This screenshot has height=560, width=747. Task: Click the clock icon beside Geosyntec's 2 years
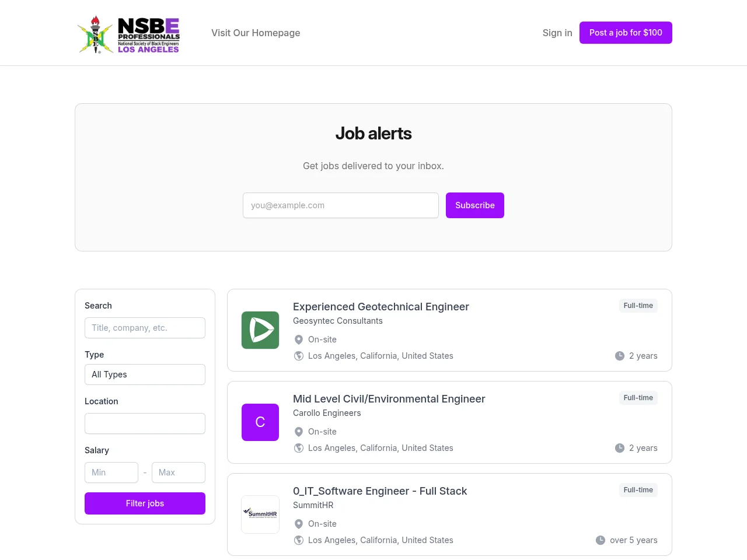[x=620, y=356]
